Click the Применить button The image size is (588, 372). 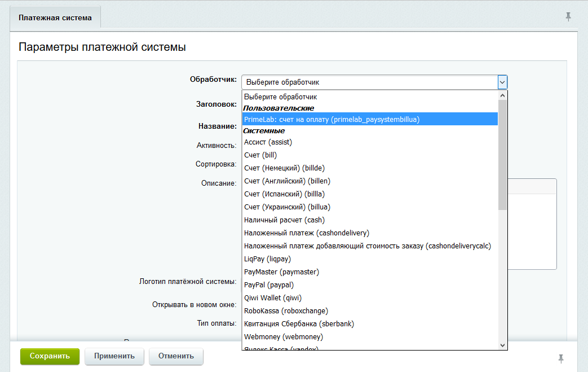click(x=114, y=356)
